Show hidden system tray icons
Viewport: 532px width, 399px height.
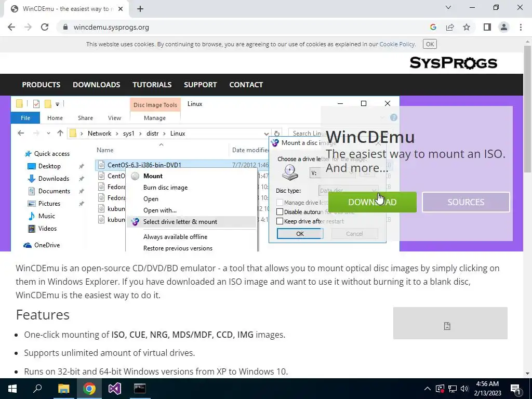pos(428,389)
